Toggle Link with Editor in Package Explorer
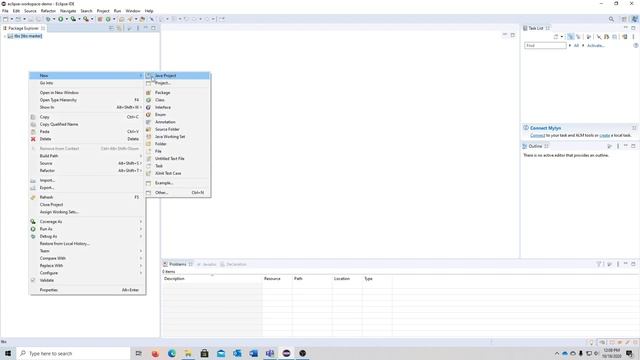 [x=119, y=28]
